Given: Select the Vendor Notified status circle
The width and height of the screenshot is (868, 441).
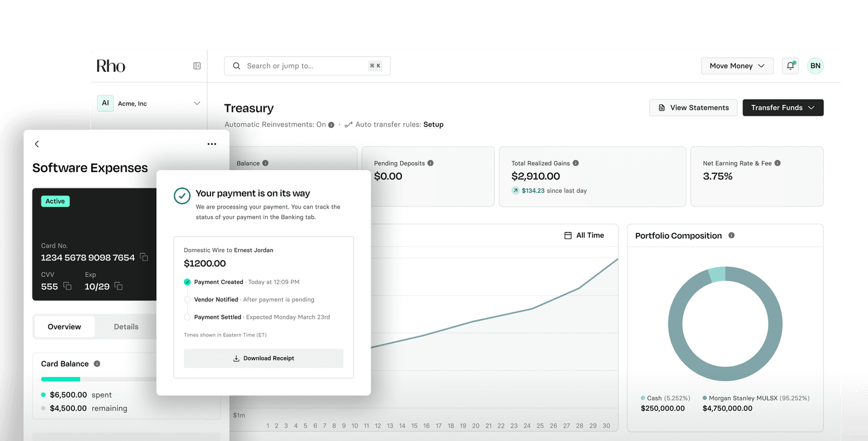Looking at the screenshot, I should click(x=187, y=299).
